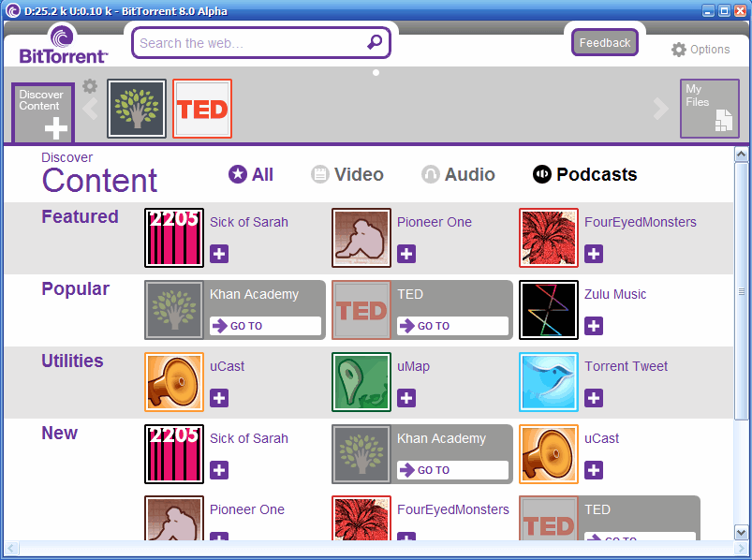Add Torrent Tweet utility app
The width and height of the screenshot is (752, 560).
[x=594, y=398]
